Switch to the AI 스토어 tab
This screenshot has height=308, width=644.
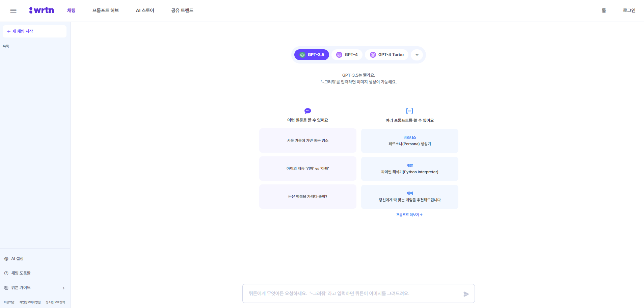[145, 10]
